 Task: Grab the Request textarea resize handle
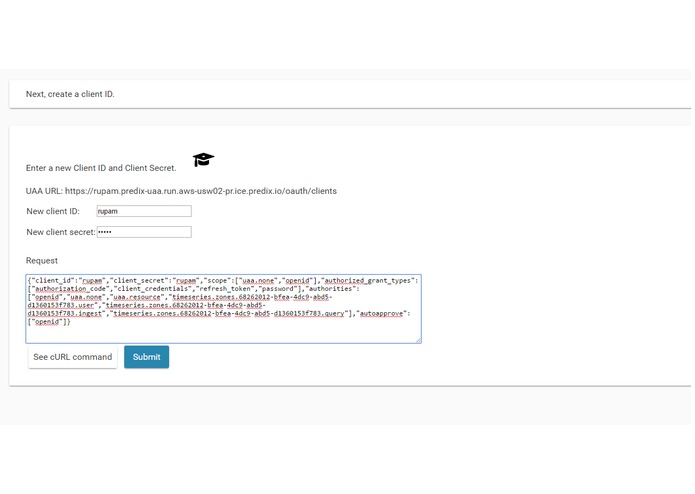(x=418, y=340)
